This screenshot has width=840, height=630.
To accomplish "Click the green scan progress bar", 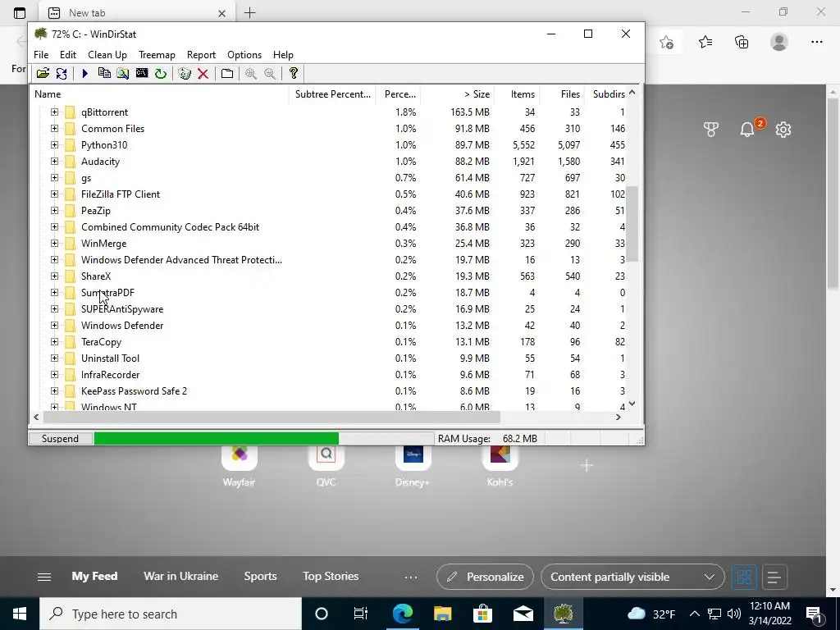I will click(216, 439).
